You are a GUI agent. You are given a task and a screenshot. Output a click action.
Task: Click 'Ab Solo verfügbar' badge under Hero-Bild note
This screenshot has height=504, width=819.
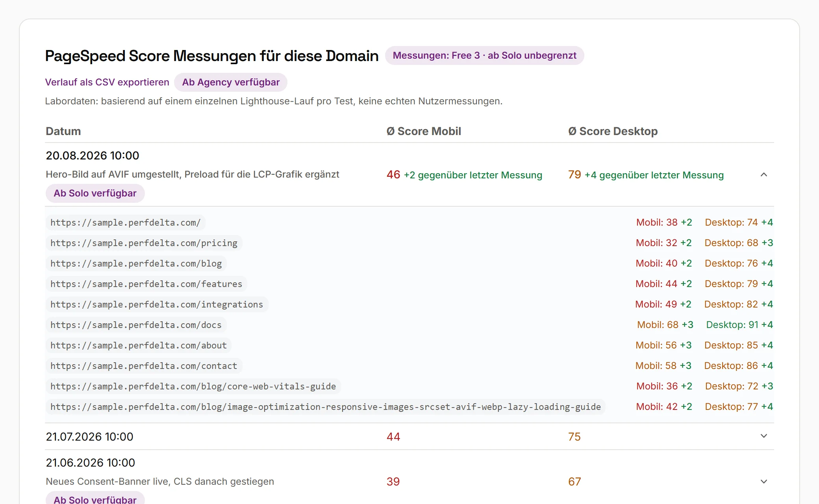[x=95, y=193]
